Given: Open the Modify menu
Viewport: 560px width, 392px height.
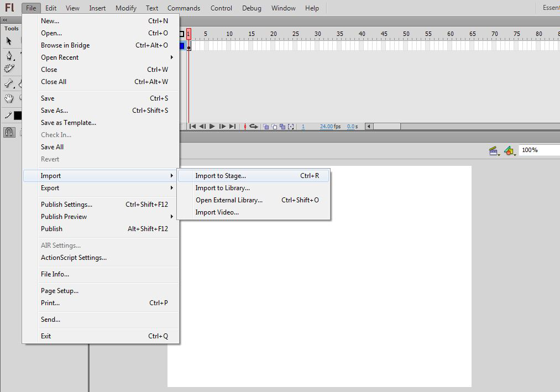Looking at the screenshot, I should 126,8.
